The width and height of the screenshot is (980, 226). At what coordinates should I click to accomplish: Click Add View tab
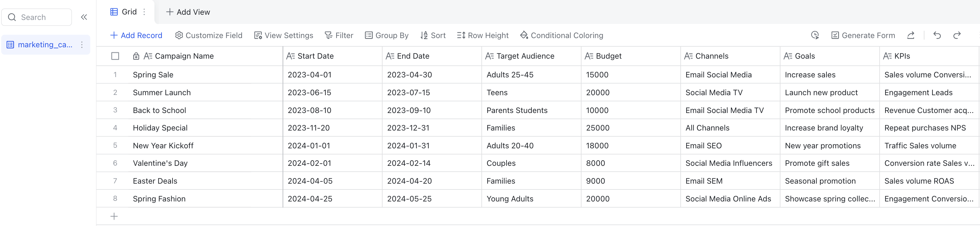coord(188,12)
